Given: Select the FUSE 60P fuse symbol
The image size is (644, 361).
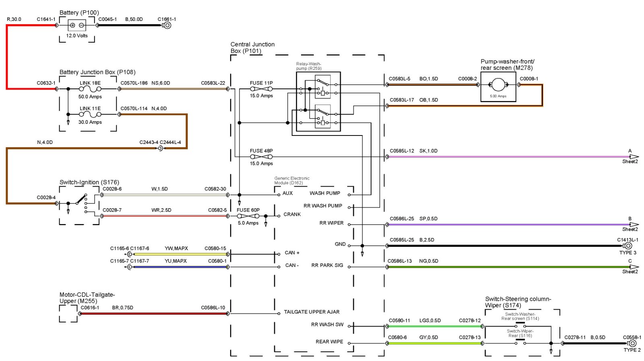Looking at the screenshot, I should [248, 216].
